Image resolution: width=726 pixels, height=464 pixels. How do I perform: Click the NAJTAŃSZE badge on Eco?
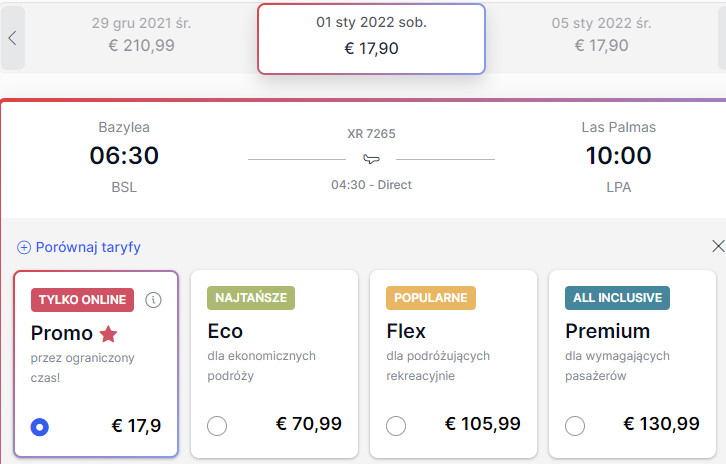coord(251,298)
